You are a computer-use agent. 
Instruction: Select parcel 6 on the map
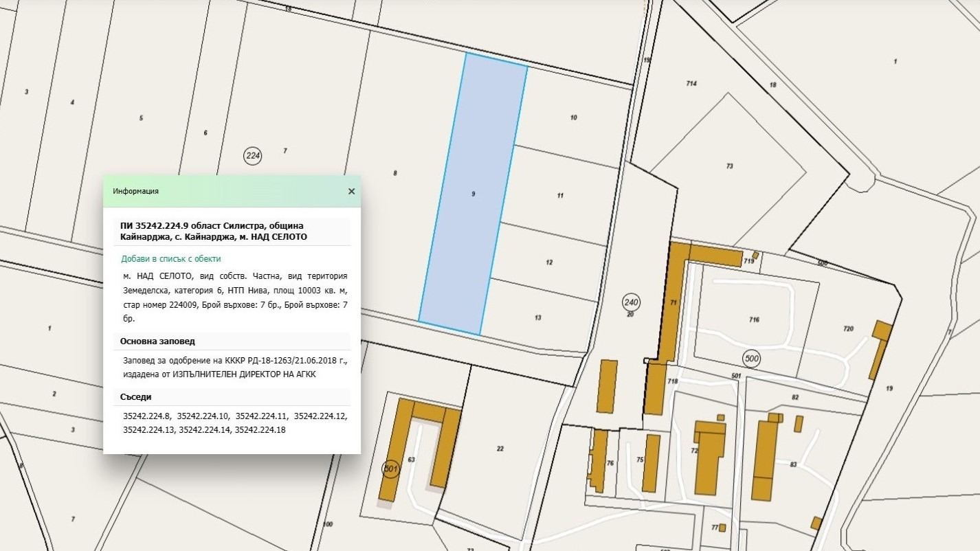click(x=205, y=133)
